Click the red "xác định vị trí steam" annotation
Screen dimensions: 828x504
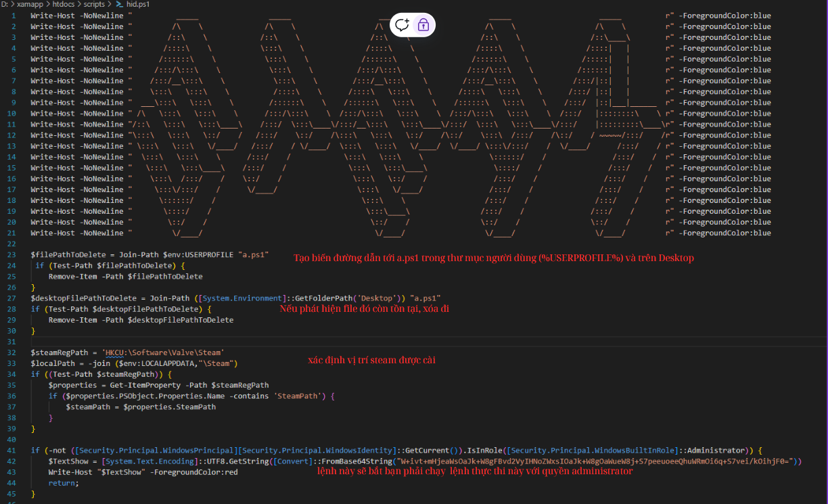tap(371, 360)
